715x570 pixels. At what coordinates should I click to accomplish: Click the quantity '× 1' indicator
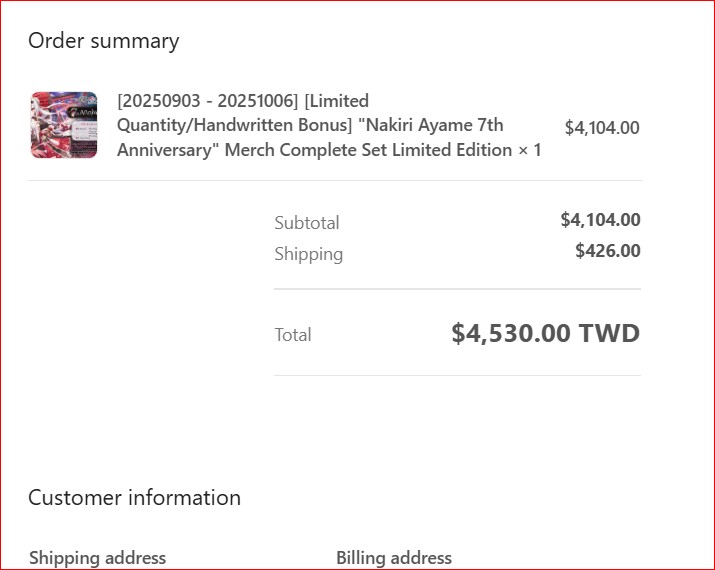coord(529,150)
